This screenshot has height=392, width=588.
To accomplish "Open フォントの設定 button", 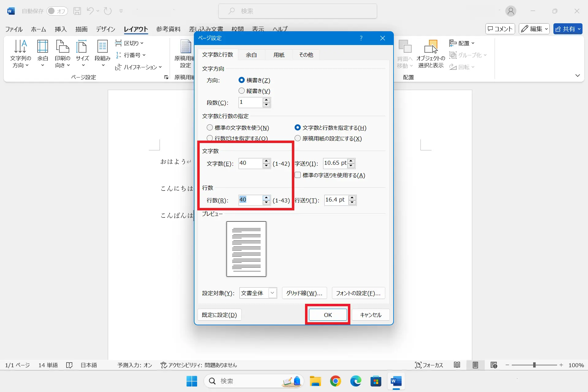I will point(358,293).
